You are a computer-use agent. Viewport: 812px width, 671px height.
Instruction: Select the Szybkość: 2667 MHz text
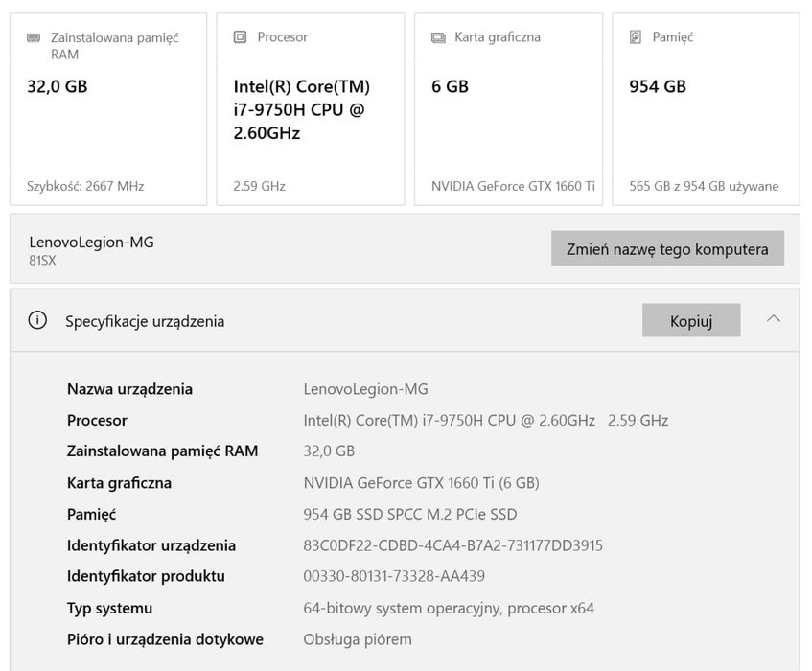click(85, 186)
